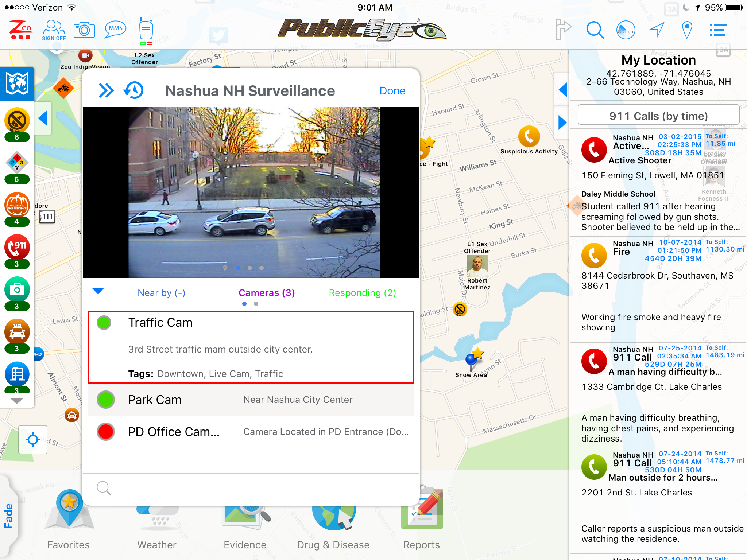Tap the camera search field
The height and width of the screenshot is (560, 747).
pyautogui.click(x=251, y=488)
